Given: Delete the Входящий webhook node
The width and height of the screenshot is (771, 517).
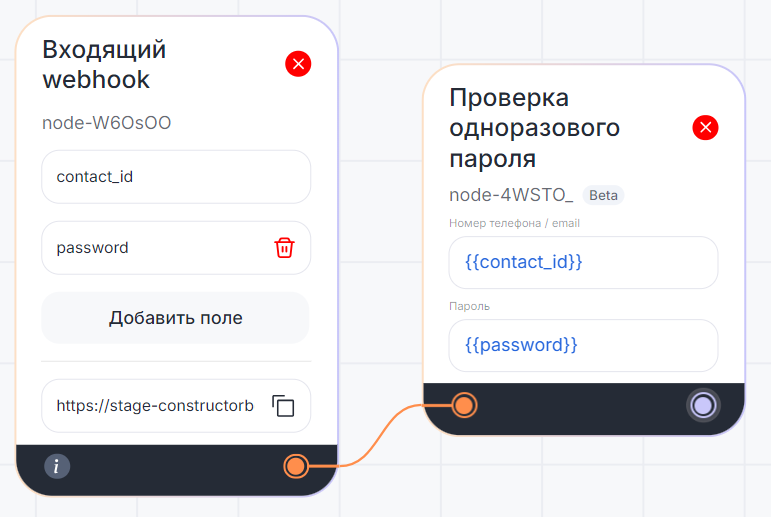Looking at the screenshot, I should click(298, 64).
